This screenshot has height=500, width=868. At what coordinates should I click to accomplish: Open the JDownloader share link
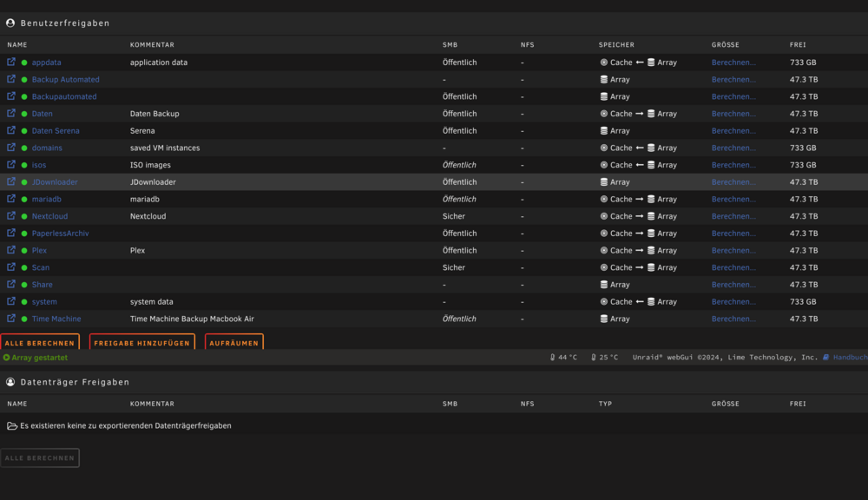point(55,182)
